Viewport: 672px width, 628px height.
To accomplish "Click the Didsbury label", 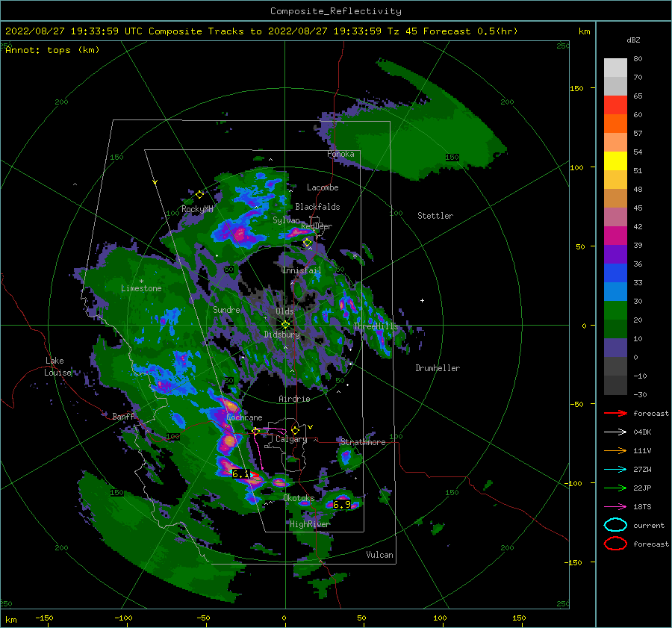I will point(282,335).
